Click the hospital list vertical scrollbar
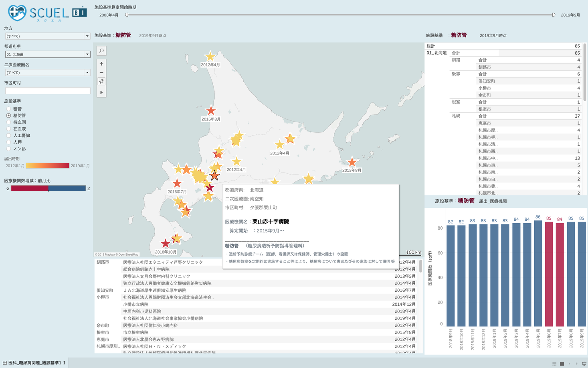The height and width of the screenshot is (368, 588). pyautogui.click(x=420, y=266)
